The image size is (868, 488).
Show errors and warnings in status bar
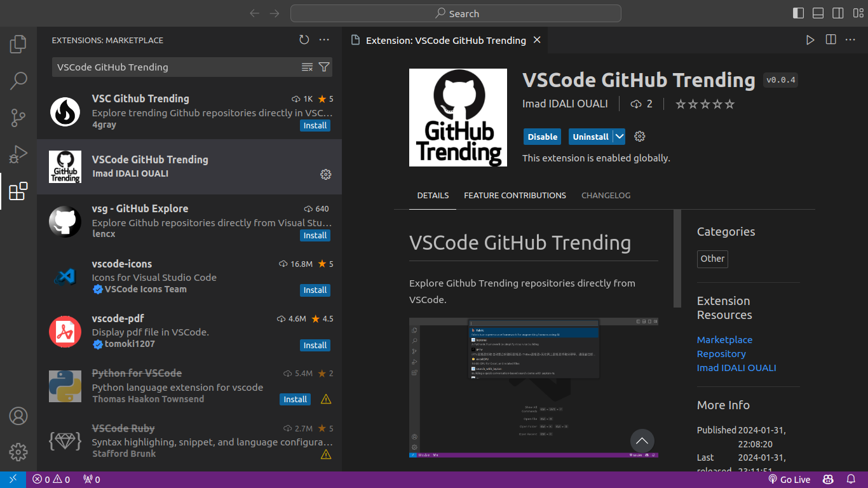pos(51,480)
